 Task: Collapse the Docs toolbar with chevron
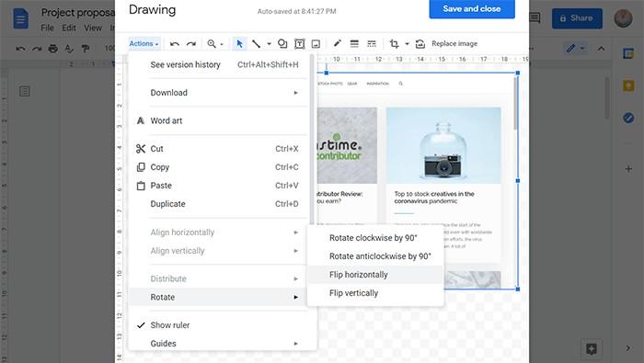(x=602, y=49)
